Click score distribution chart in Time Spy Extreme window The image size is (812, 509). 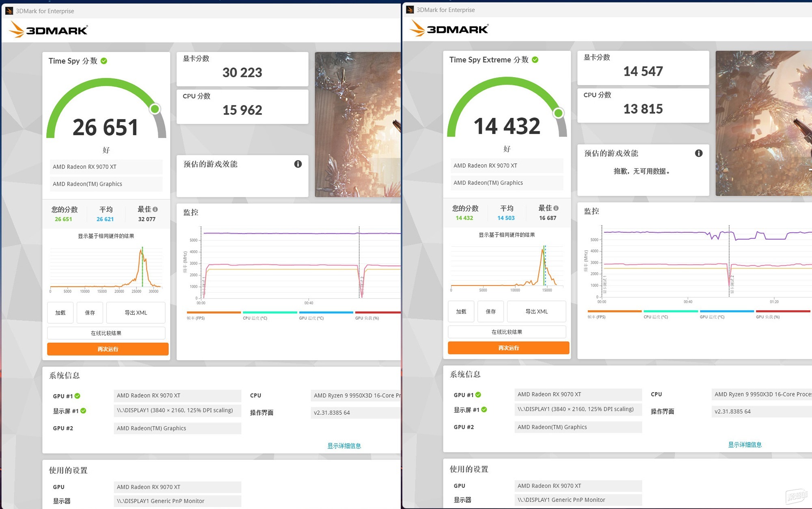[x=507, y=268]
